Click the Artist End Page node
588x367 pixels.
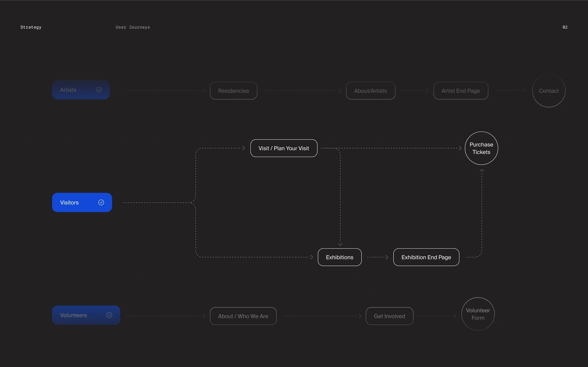coord(461,91)
